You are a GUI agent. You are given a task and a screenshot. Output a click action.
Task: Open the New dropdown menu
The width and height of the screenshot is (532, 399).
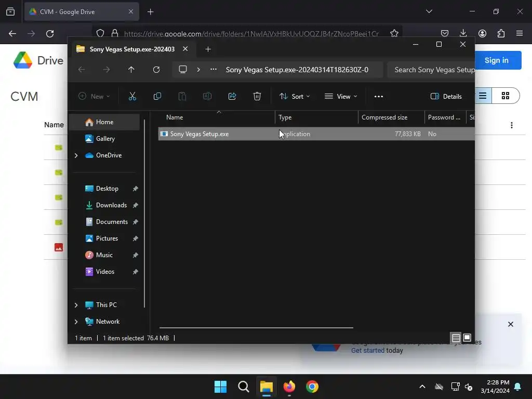94,96
